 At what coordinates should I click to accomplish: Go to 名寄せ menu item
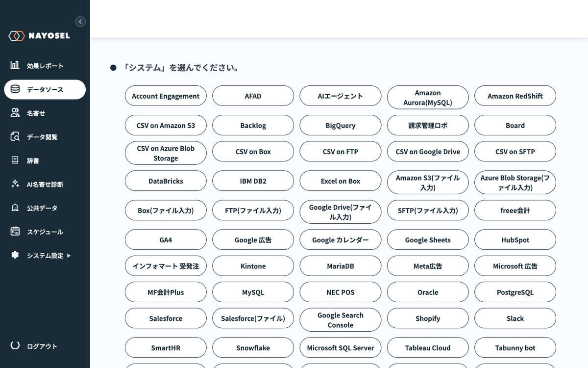pos(45,113)
